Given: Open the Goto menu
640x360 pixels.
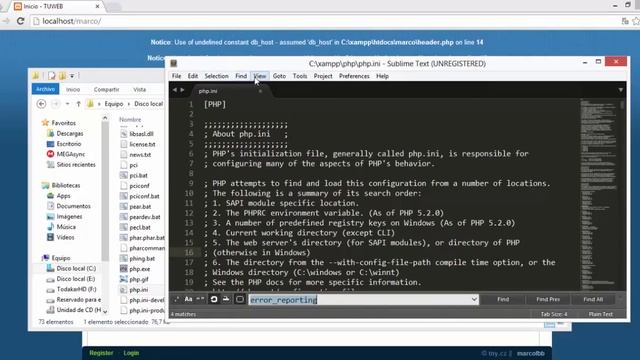Looking at the screenshot, I should (279, 76).
